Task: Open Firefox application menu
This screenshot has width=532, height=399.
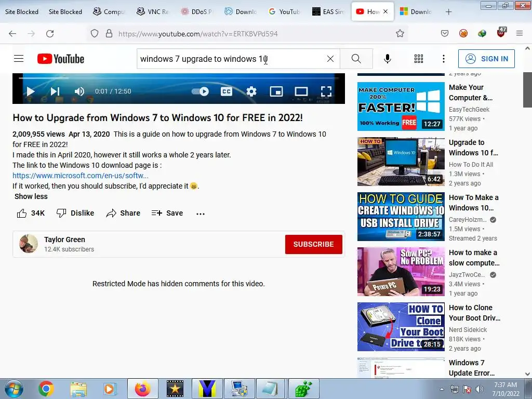Action: (x=519, y=33)
